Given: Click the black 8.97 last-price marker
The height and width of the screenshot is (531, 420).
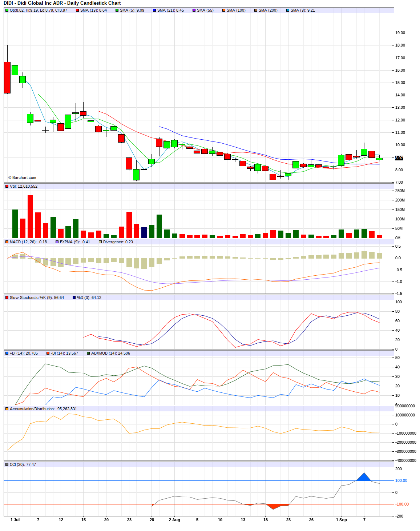Looking at the screenshot, I should 399,158.
